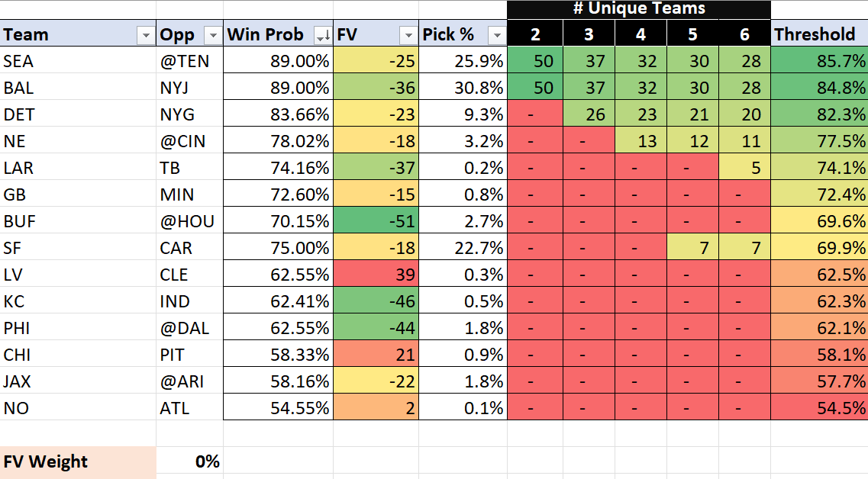868x479 pixels.
Task: Click the NO threshold cell 54.5%
Action: (x=818, y=408)
